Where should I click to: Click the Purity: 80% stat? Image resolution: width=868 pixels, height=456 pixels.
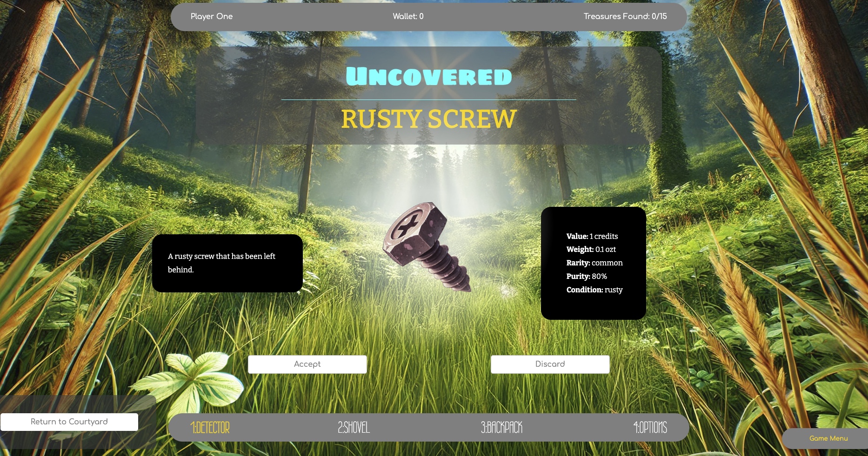point(587,277)
